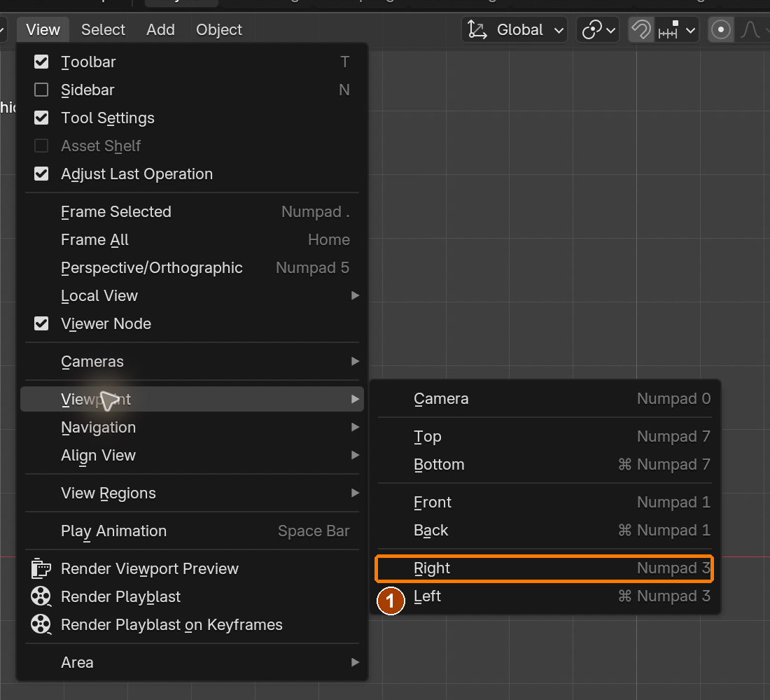Disable the Adjust Last Operation checkbox

coord(41,174)
